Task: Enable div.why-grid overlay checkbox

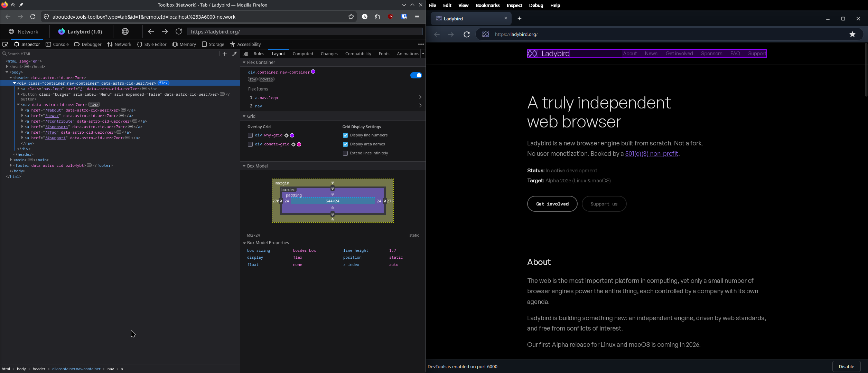Action: (x=250, y=135)
